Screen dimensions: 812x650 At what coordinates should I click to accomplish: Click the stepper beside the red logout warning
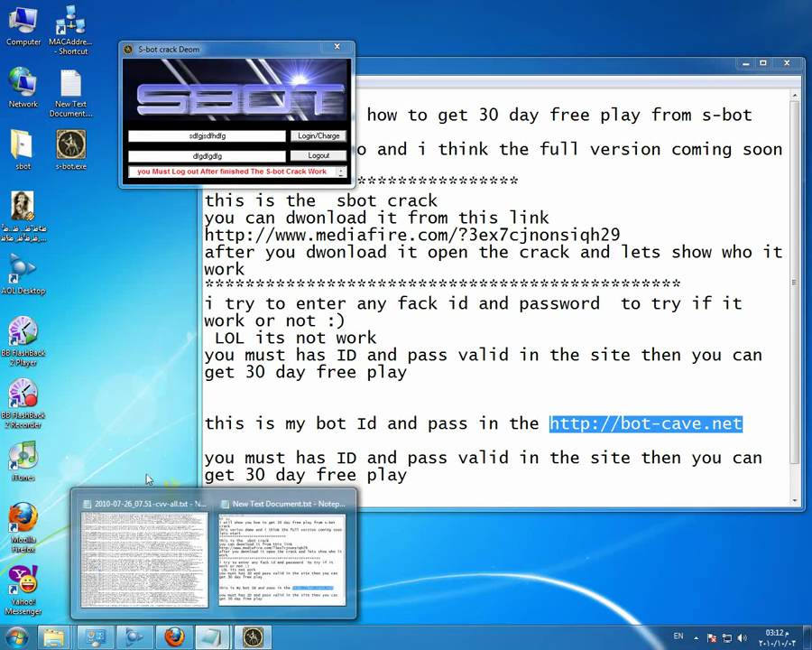pos(341,172)
